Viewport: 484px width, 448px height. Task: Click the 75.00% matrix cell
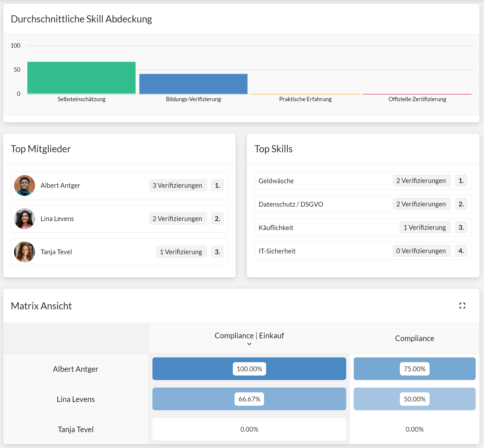(x=414, y=369)
